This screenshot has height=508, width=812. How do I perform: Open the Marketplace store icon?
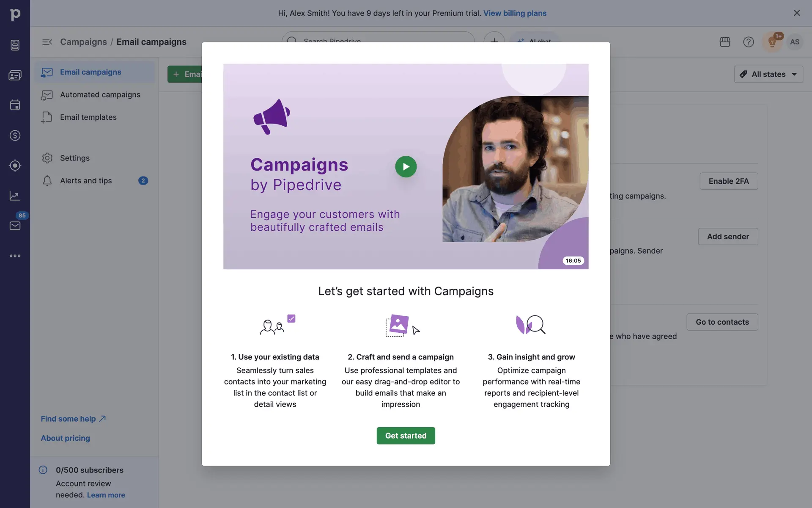[x=725, y=42]
